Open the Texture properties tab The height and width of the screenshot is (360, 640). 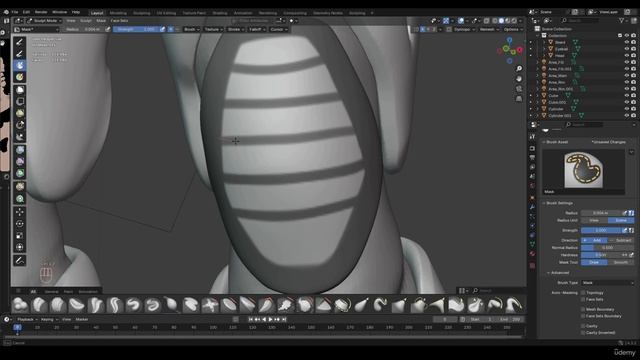[532, 266]
